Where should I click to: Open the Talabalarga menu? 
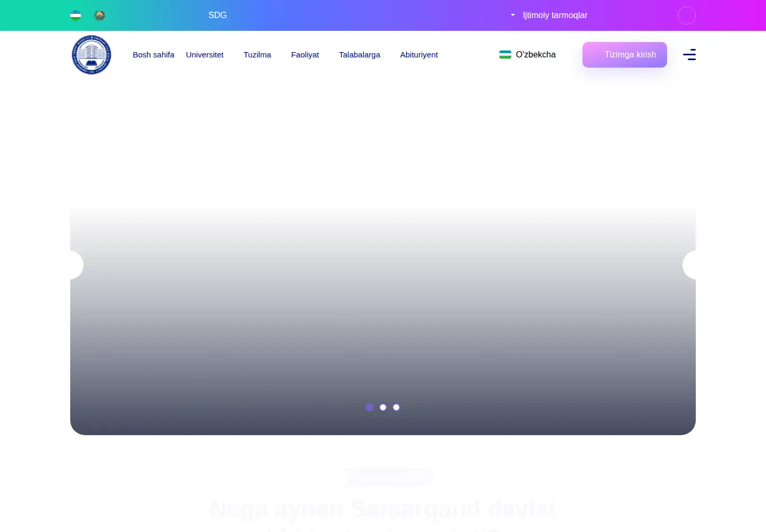(x=360, y=55)
